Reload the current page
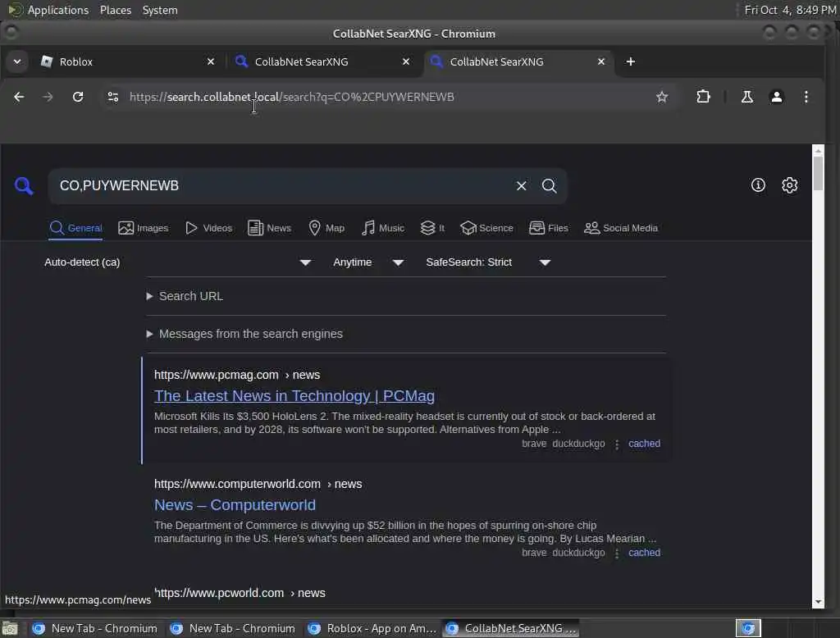 (78, 97)
